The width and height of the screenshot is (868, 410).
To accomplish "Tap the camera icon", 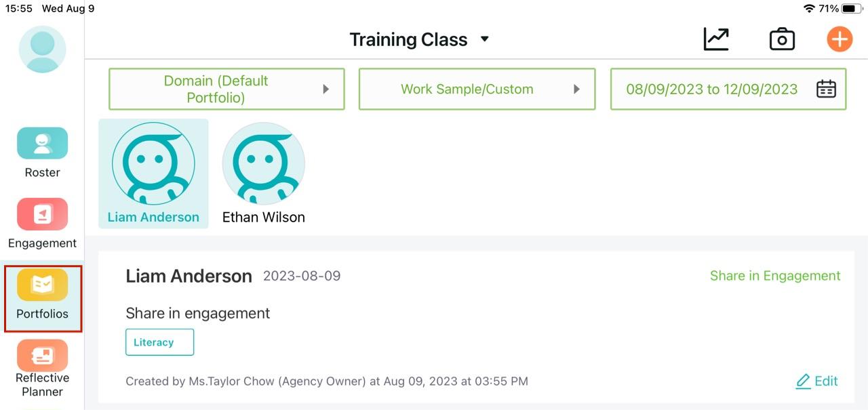I will pyautogui.click(x=782, y=39).
